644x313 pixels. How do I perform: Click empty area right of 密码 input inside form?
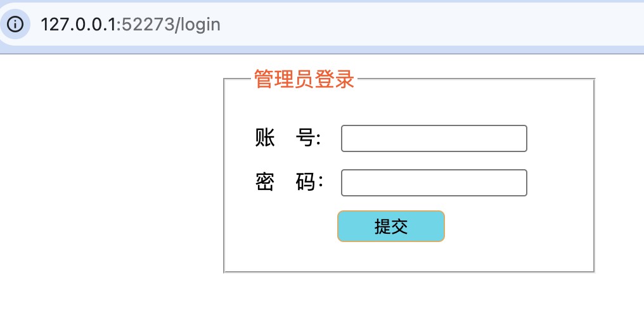pyautogui.click(x=560, y=183)
